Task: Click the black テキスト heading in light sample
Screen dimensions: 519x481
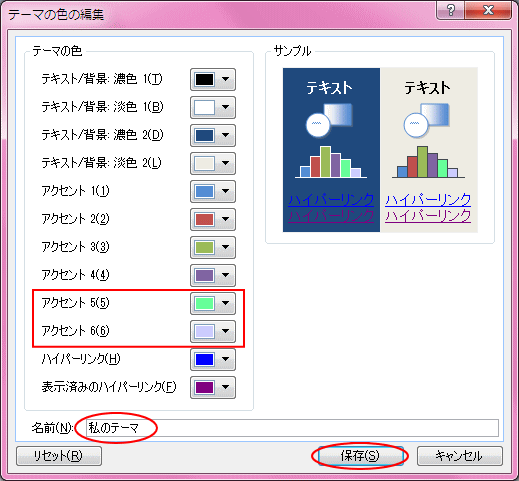Action: point(427,88)
